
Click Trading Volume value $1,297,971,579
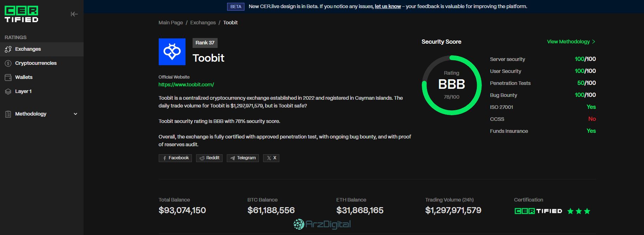click(x=453, y=210)
